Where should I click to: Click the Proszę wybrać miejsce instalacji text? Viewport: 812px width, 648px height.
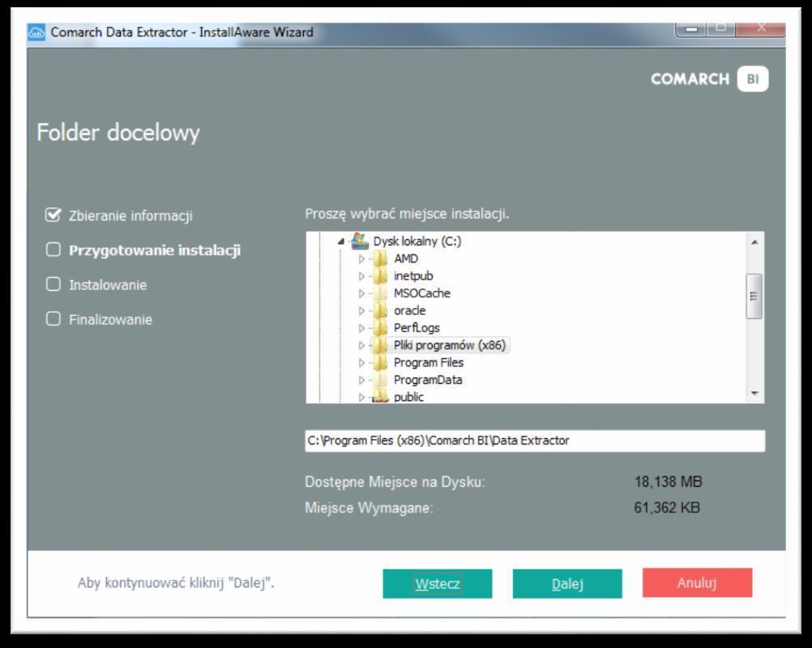click(407, 214)
